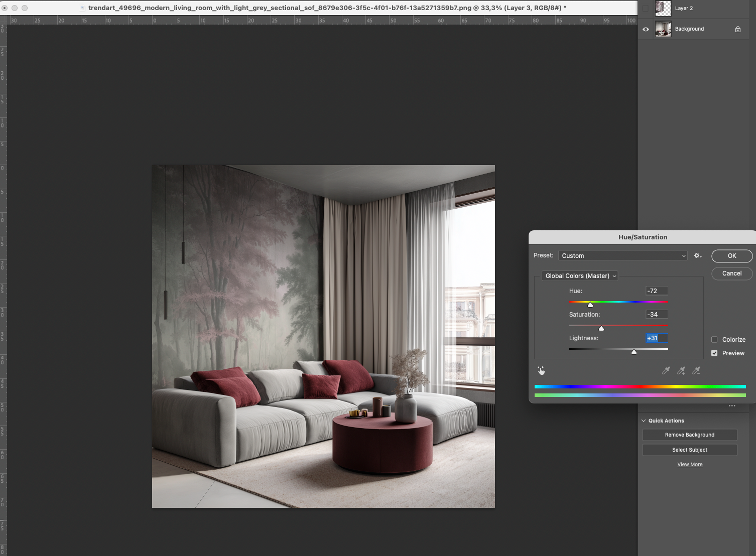Image resolution: width=756 pixels, height=556 pixels.
Task: Click the lock icon on Background layer
Action: [738, 29]
